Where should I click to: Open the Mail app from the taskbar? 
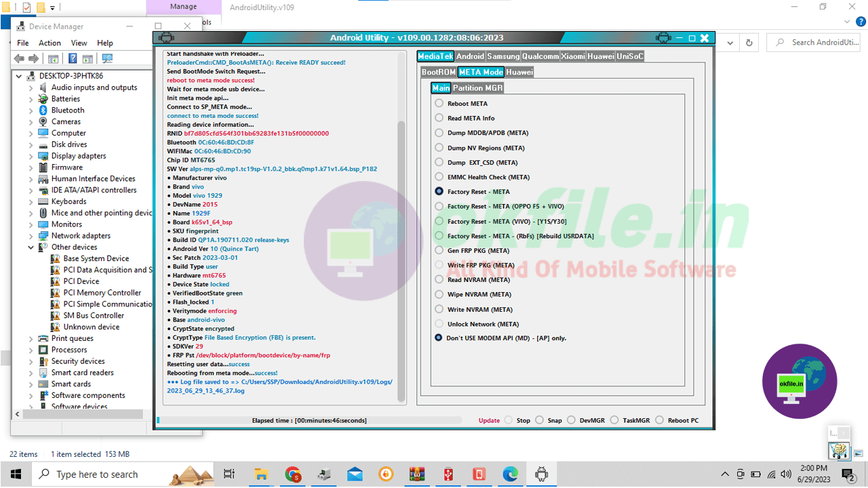pyautogui.click(x=355, y=474)
